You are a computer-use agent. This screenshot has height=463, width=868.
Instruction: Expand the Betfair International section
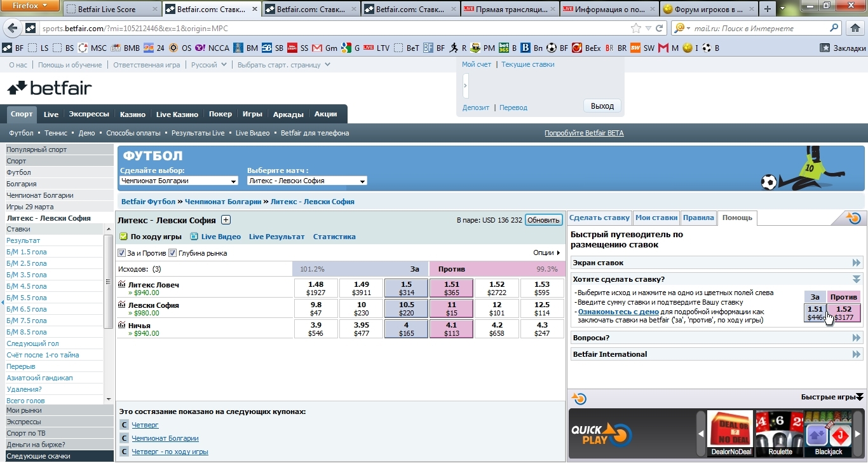point(717,354)
